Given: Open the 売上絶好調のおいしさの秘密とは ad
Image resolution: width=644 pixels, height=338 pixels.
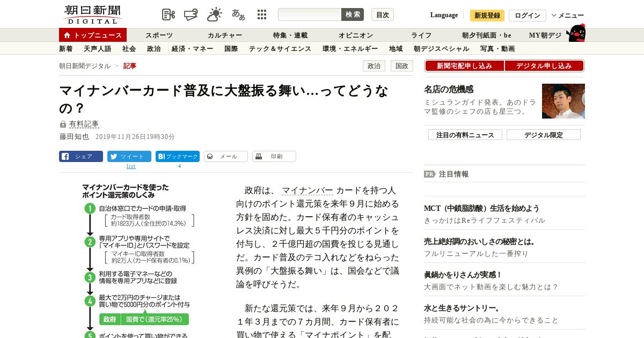Looking at the screenshot, I should coord(480,241).
